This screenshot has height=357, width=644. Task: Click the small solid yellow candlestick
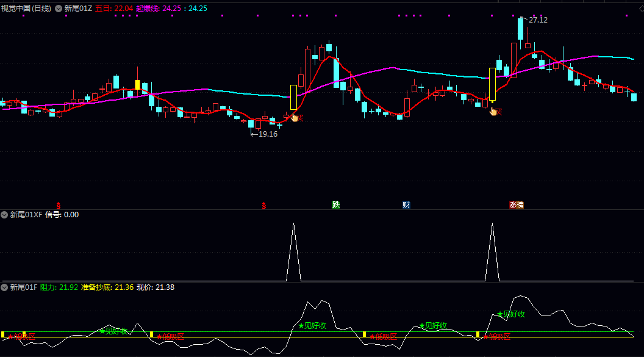[x=137, y=85]
